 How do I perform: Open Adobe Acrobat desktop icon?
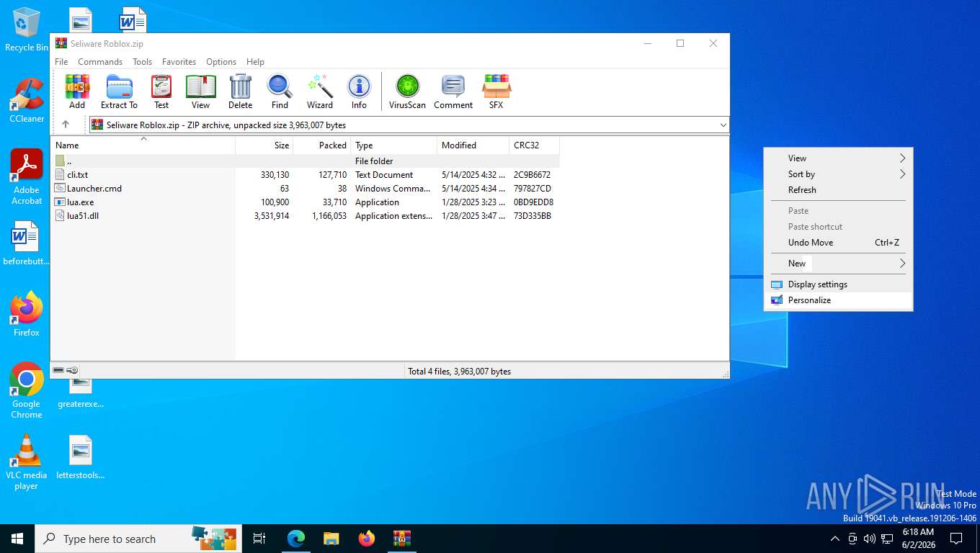(x=27, y=176)
